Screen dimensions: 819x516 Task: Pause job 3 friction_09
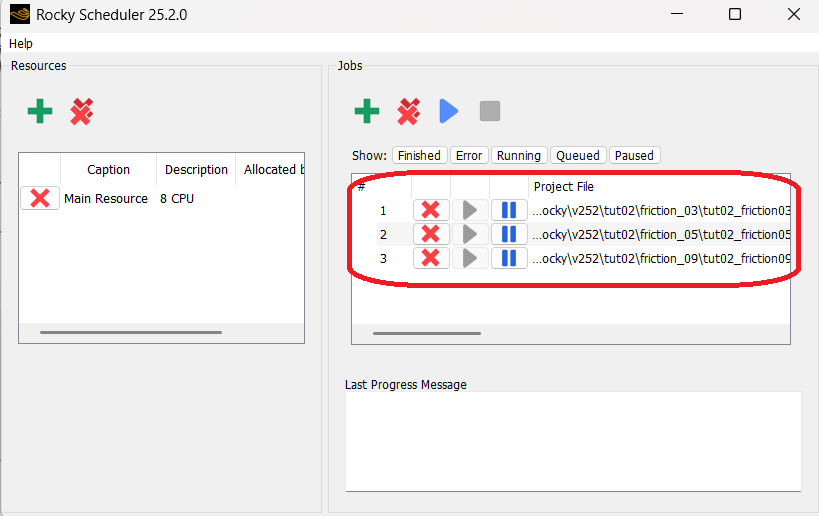click(509, 258)
